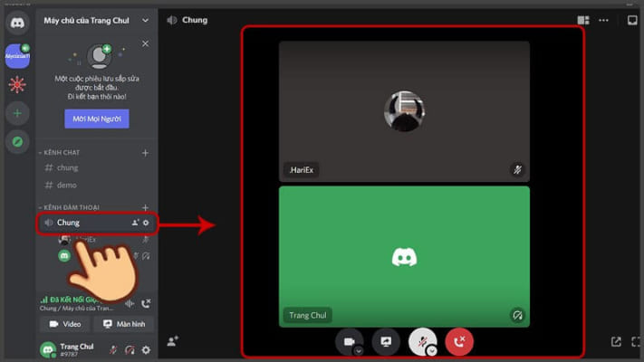The height and width of the screenshot is (362, 644).
Task: Undeafen headphones in user panel
Action: click(x=130, y=349)
